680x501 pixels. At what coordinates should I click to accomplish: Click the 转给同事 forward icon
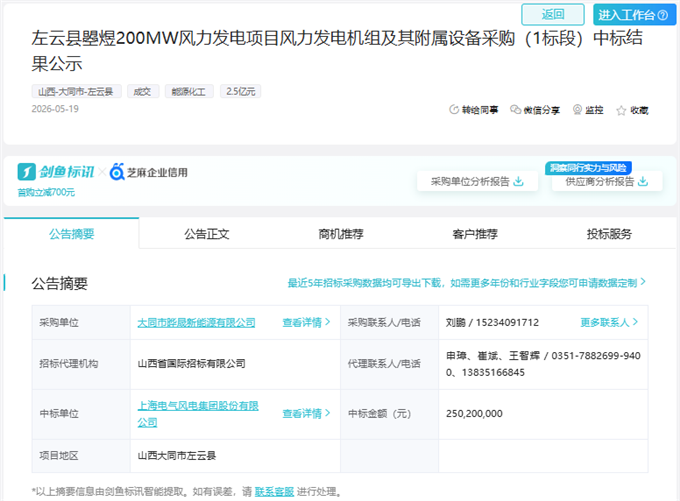point(454,110)
